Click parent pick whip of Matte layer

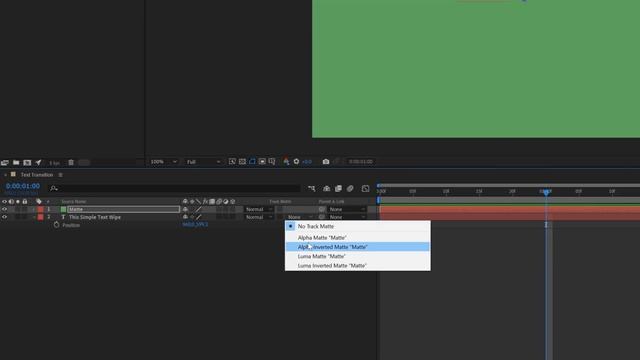(322, 209)
